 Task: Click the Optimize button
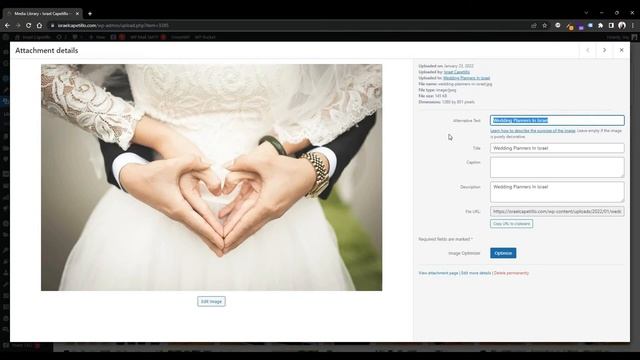pyautogui.click(x=503, y=253)
